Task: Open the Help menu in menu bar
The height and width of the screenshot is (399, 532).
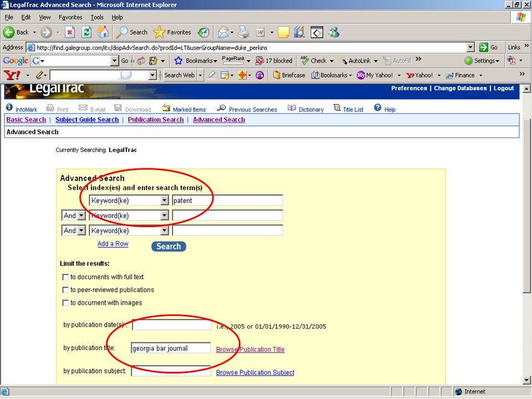Action: click(x=117, y=17)
